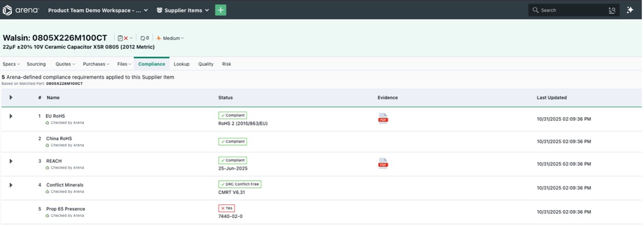The width and height of the screenshot is (644, 226).
Task: Open the EU RoHS PDF evidence
Action: point(383,119)
